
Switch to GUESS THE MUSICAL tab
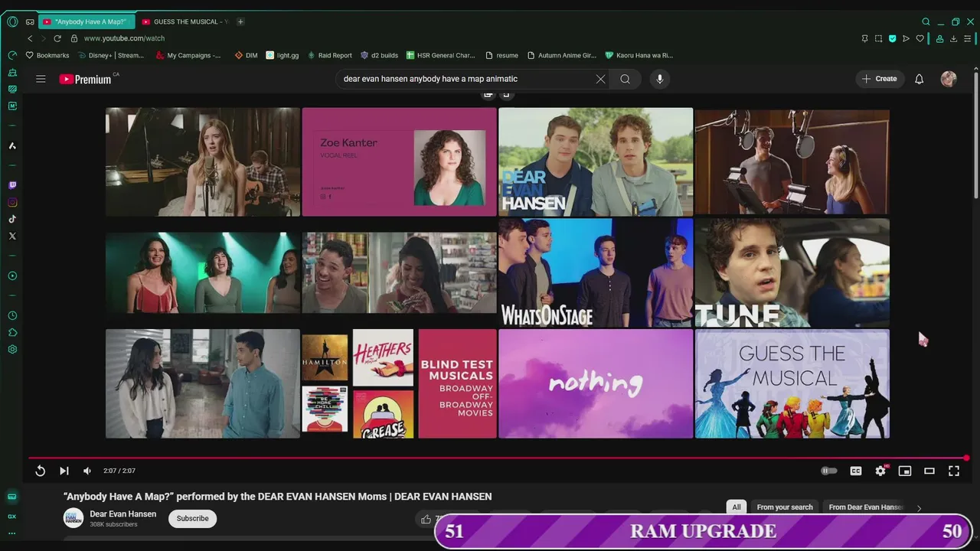[185, 21]
